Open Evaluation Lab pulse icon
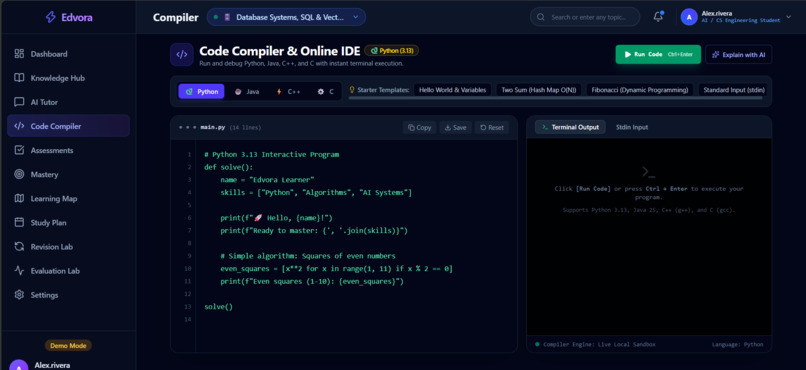This screenshot has height=370, width=806. point(19,271)
